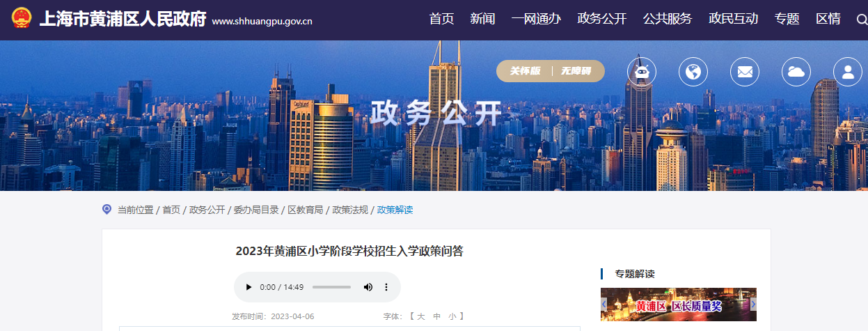Open the user profile icon

[x=848, y=71]
